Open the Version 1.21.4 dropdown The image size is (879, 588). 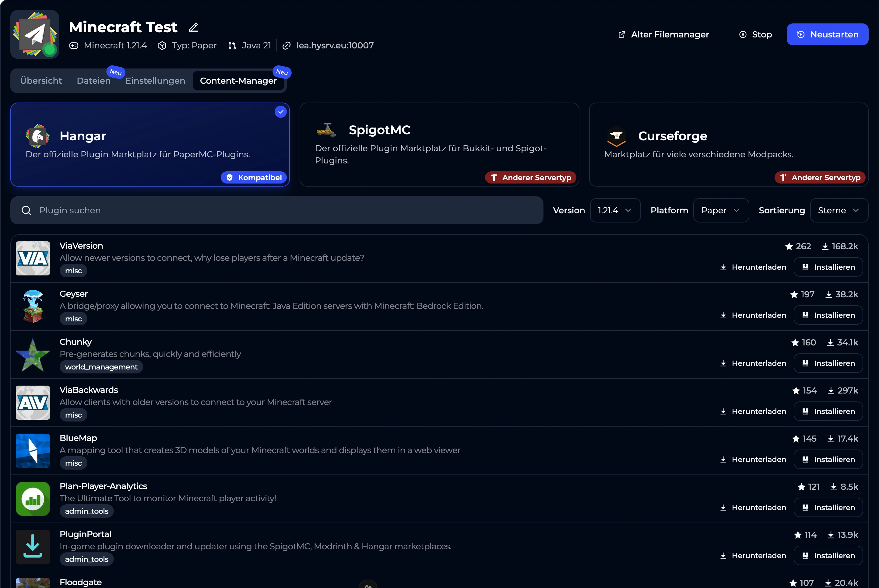point(615,210)
